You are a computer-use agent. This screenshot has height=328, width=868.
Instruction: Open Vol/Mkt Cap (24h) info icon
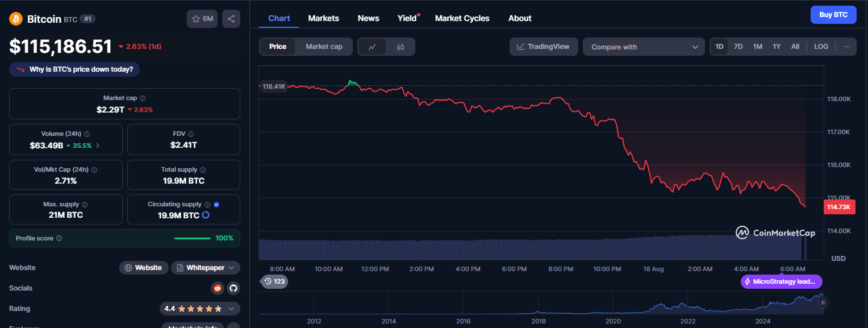tap(94, 170)
